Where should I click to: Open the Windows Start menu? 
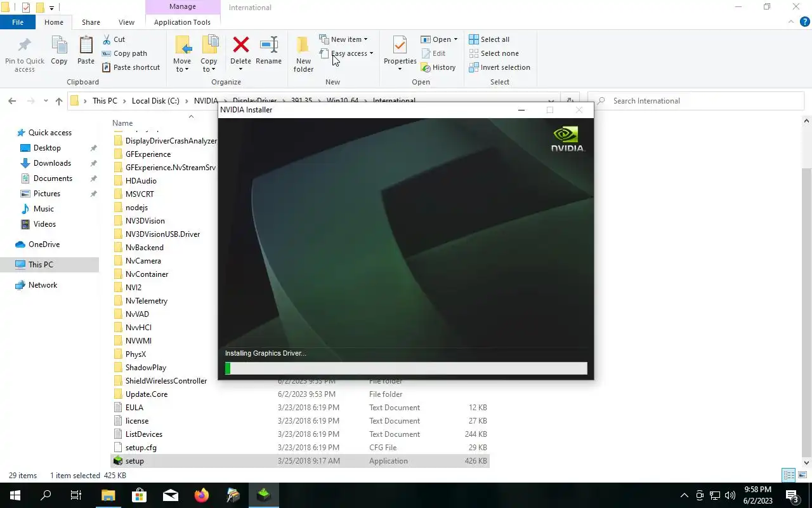pos(15,495)
